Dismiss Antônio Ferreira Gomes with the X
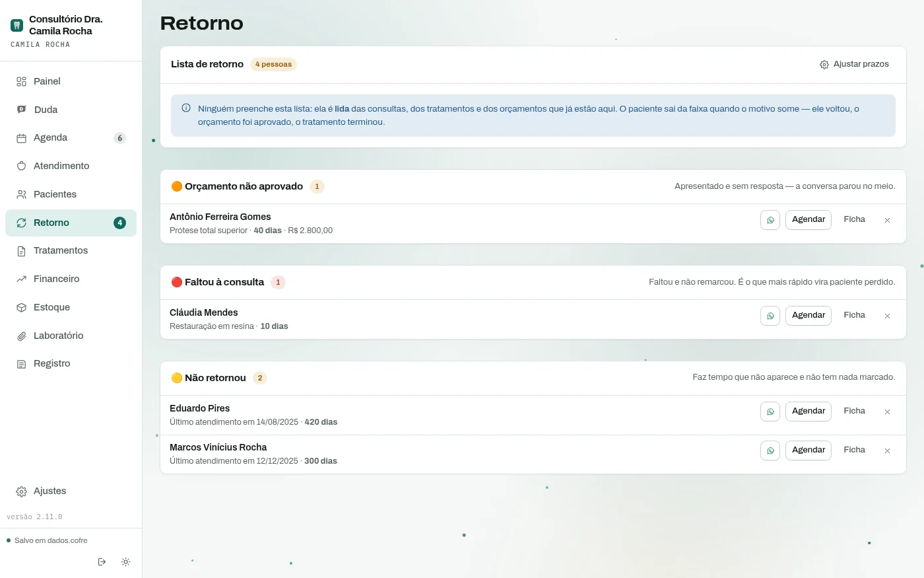Screen dimensions: 924x578 coord(887,220)
